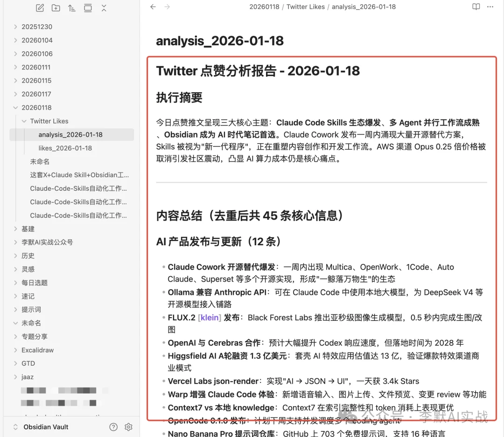The width and height of the screenshot is (504, 437).
Task: Click the new folder icon
Action: pyautogui.click(x=56, y=8)
